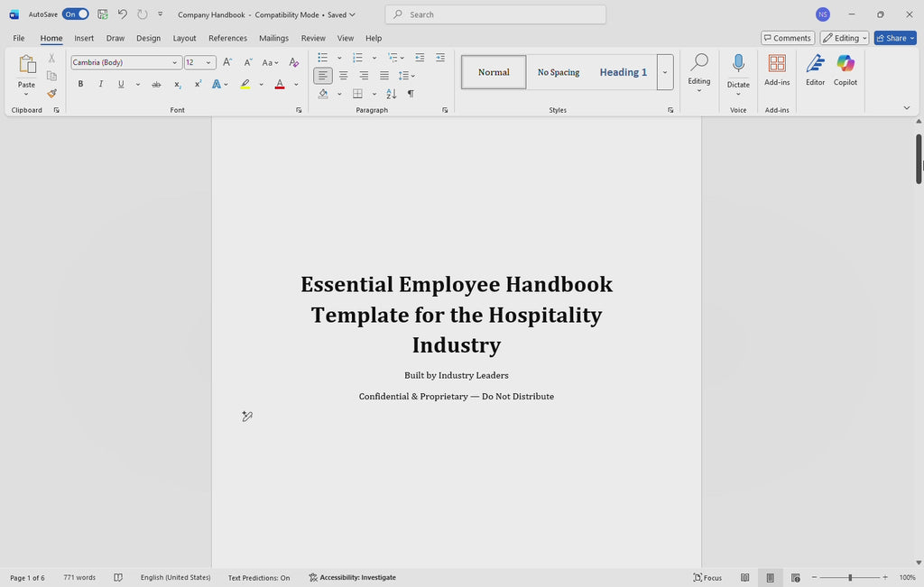The image size is (924, 587).
Task: Expand the Text Highlight Color dropdown
Action: 261,84
